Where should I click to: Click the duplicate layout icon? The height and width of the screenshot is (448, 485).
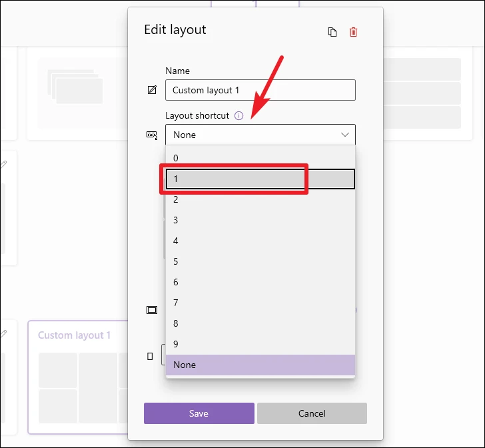(x=332, y=32)
